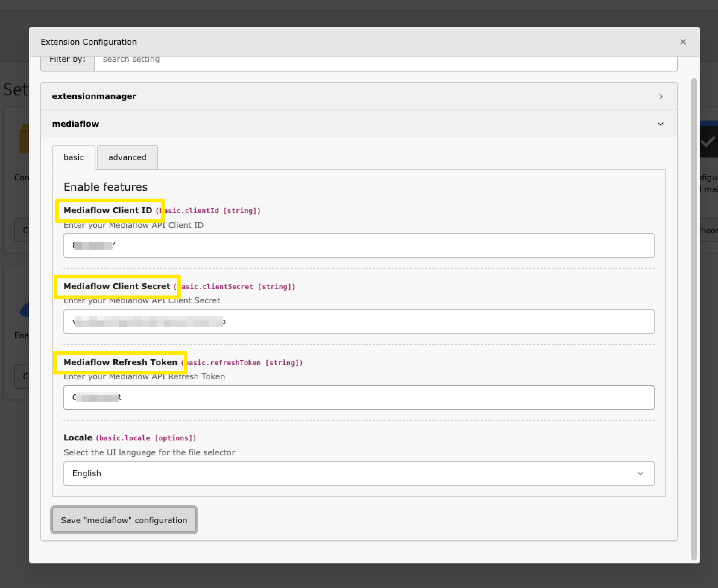Image resolution: width=718 pixels, height=588 pixels.
Task: Collapse the mediaflow section header
Action: (x=76, y=124)
